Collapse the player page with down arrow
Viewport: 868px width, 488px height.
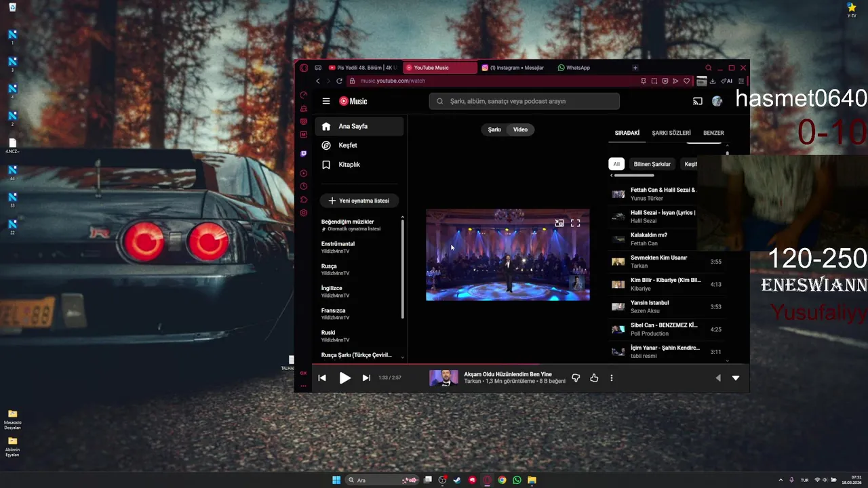tap(736, 378)
